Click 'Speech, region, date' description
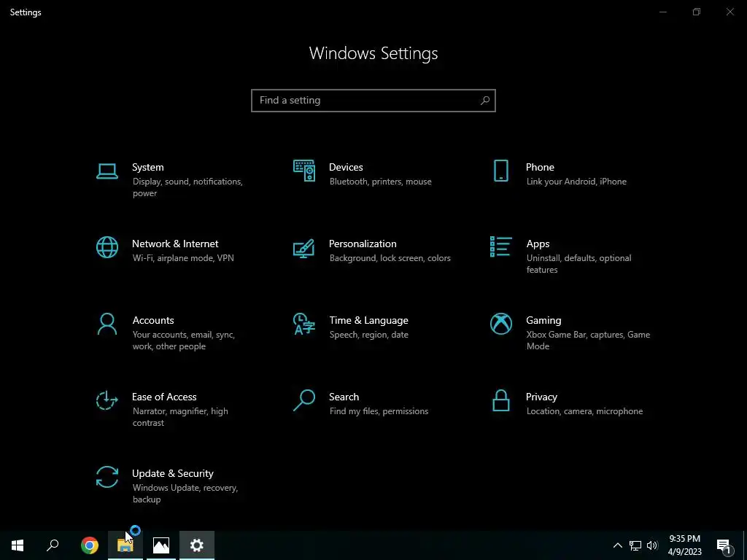Viewport: 747px width, 560px height. (368, 335)
